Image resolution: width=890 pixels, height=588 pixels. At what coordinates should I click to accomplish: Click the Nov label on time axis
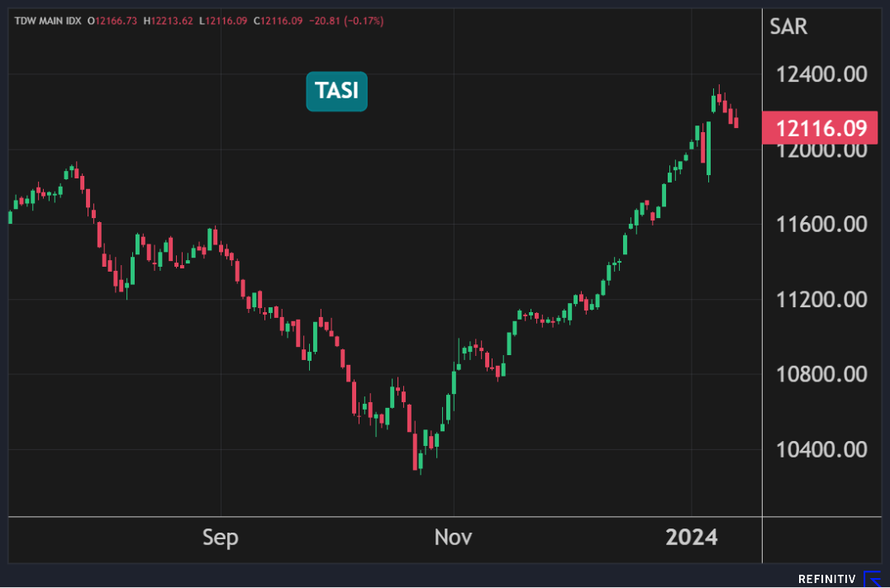point(453,538)
